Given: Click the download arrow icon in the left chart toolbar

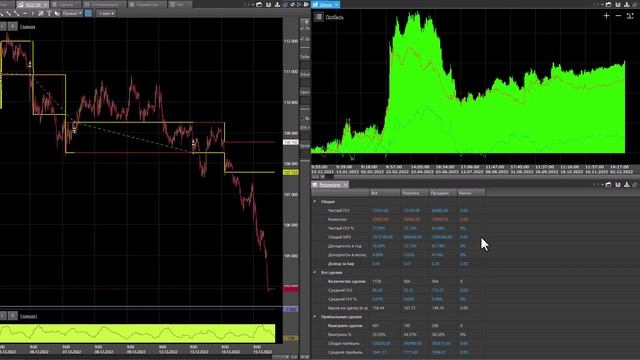Looking at the screenshot, I should pyautogui.click(x=278, y=4).
